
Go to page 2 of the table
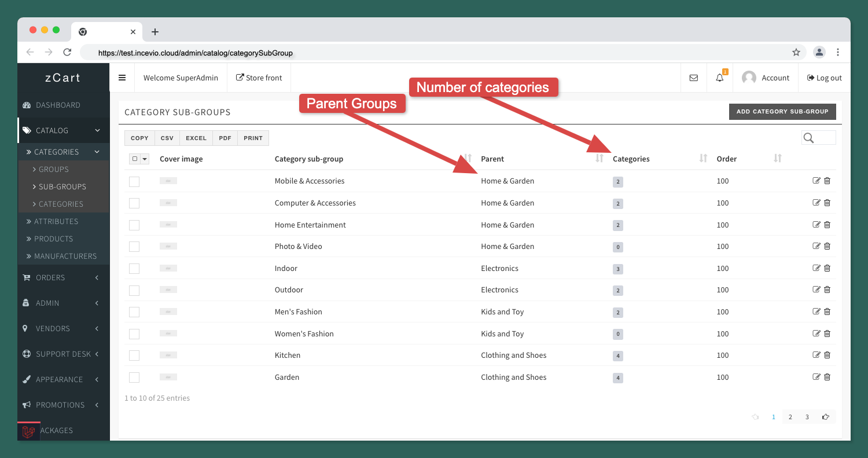tap(790, 417)
